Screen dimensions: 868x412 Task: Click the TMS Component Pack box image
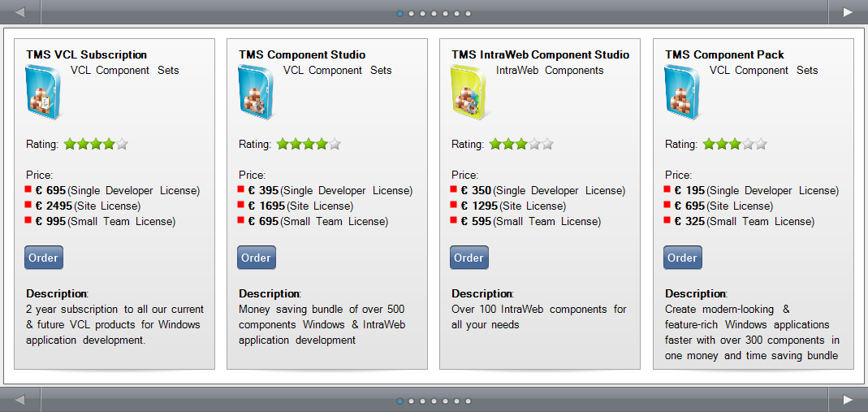682,92
